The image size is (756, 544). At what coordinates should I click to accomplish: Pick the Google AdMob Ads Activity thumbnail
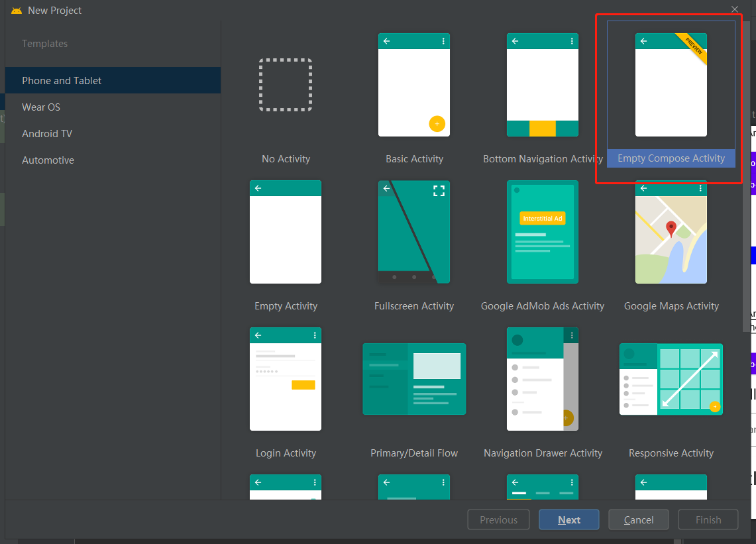(543, 232)
